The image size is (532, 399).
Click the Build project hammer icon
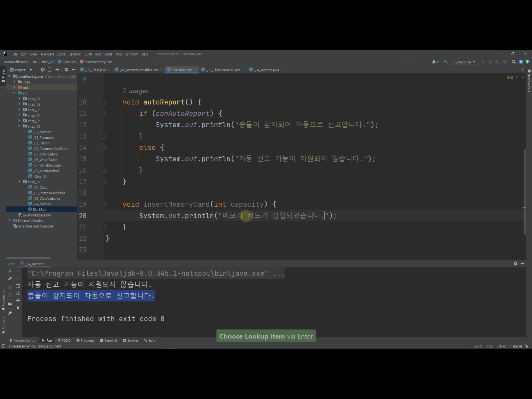pyautogui.click(x=446, y=62)
